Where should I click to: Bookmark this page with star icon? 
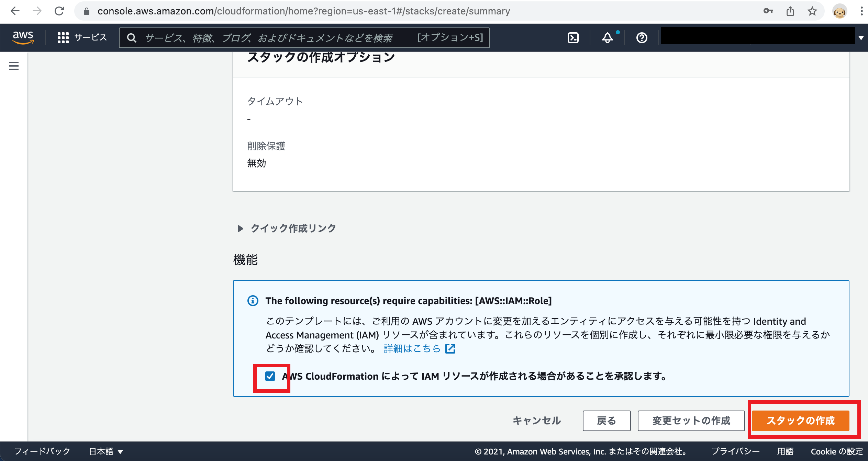click(x=812, y=11)
